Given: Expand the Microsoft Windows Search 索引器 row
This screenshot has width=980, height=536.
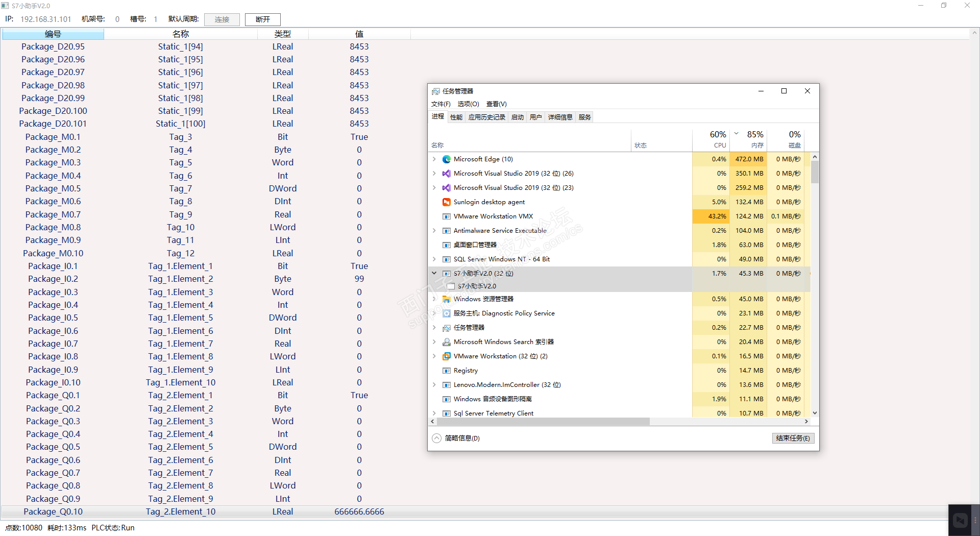Looking at the screenshot, I should pyautogui.click(x=434, y=342).
